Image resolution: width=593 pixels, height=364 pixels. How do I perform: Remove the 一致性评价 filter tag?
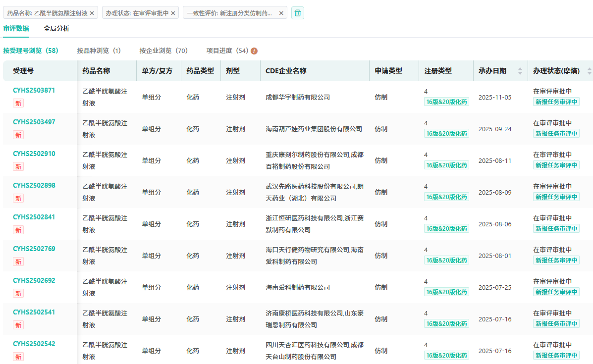(281, 13)
